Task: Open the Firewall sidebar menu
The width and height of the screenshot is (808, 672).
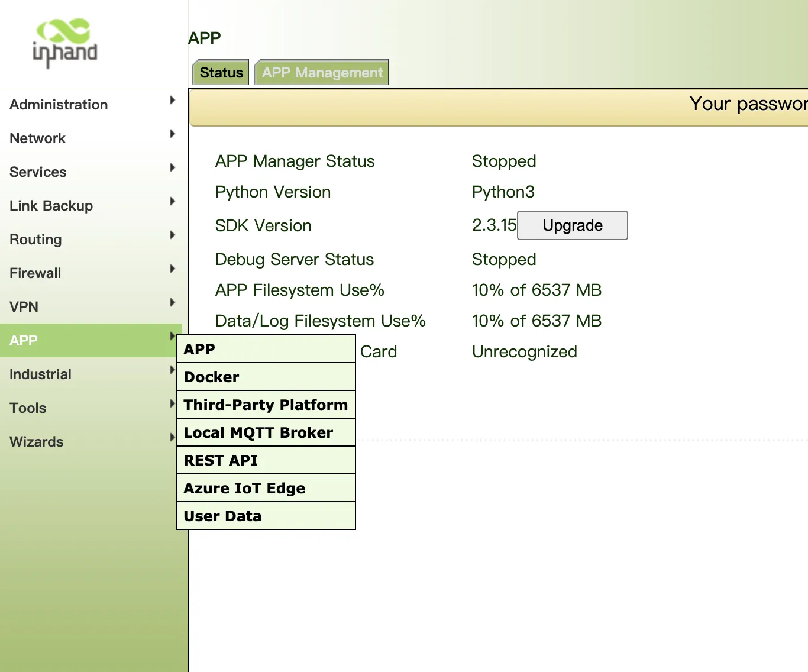Action: [x=91, y=273]
